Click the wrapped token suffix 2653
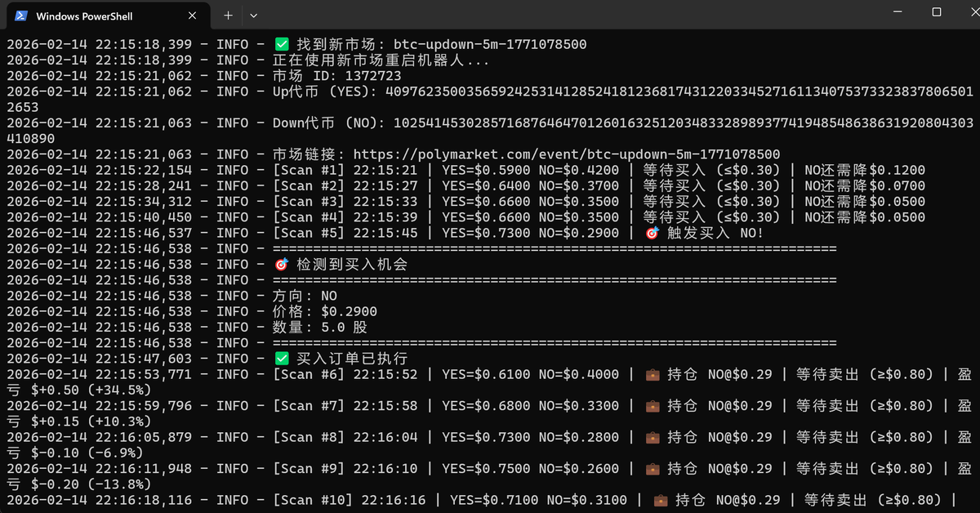 click(x=23, y=108)
